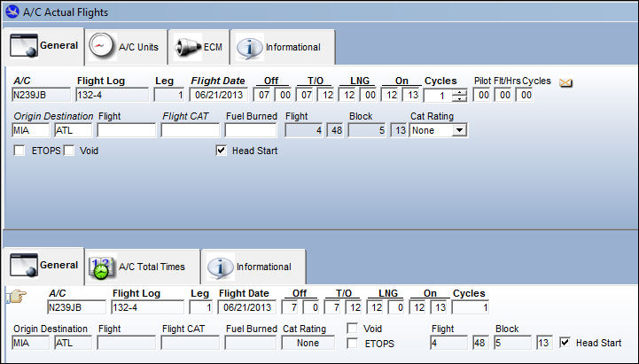Viewport: 639px width, 364px height.
Task: Open the A/C Units tab
Action: pyautogui.click(x=127, y=47)
